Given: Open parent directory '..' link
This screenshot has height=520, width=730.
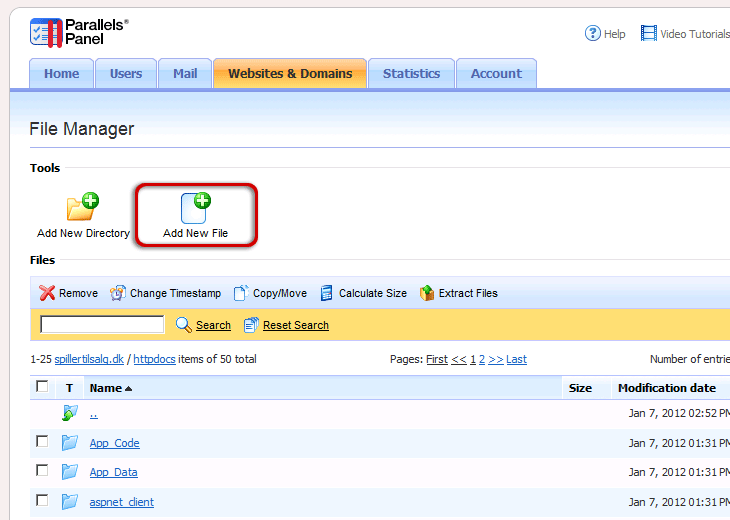Looking at the screenshot, I should pyautogui.click(x=94, y=414).
